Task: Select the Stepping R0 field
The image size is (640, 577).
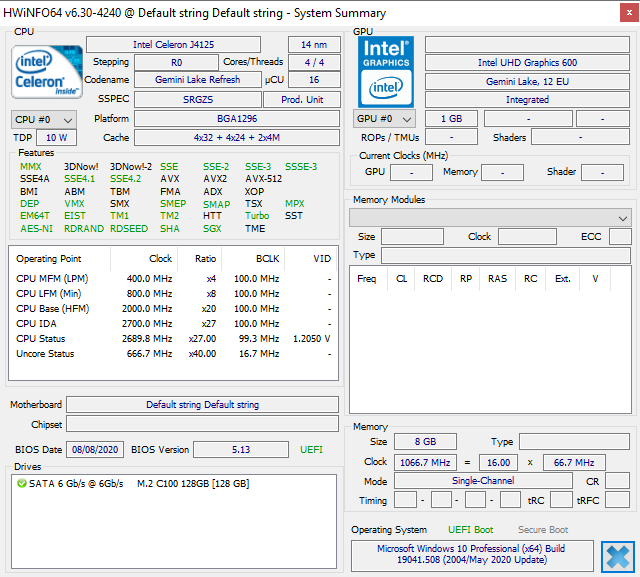Action: [x=176, y=62]
